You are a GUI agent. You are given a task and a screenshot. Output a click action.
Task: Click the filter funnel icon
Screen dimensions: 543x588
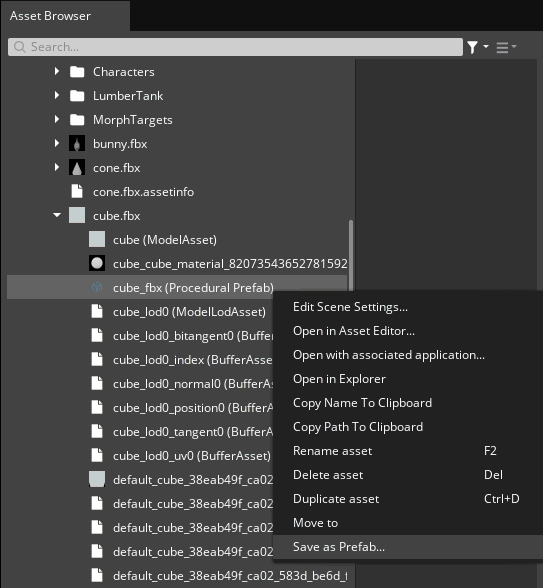tap(472, 47)
